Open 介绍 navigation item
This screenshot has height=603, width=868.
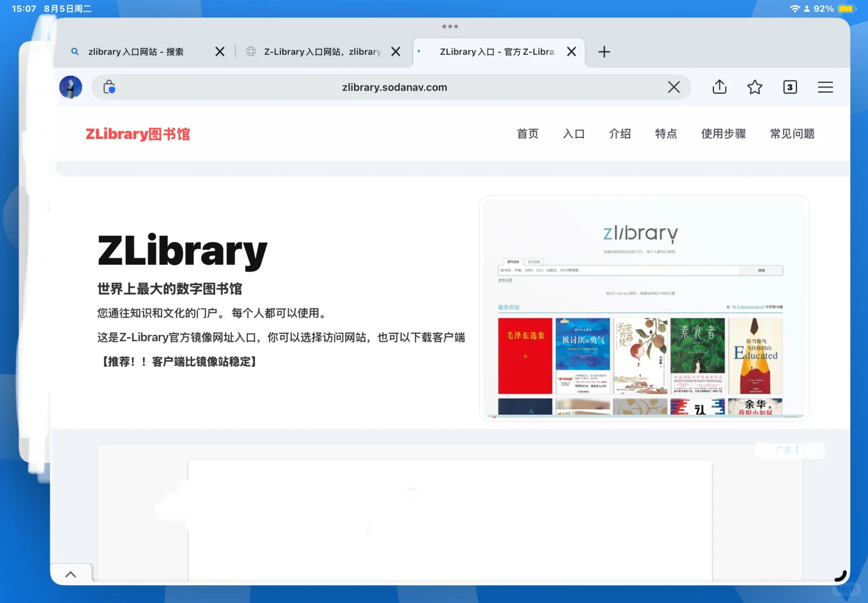[620, 134]
